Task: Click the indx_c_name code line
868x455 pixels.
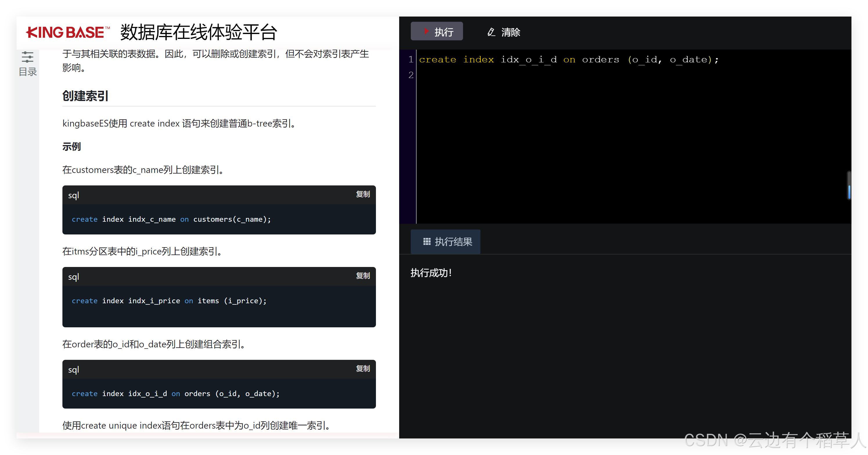Action: click(171, 219)
